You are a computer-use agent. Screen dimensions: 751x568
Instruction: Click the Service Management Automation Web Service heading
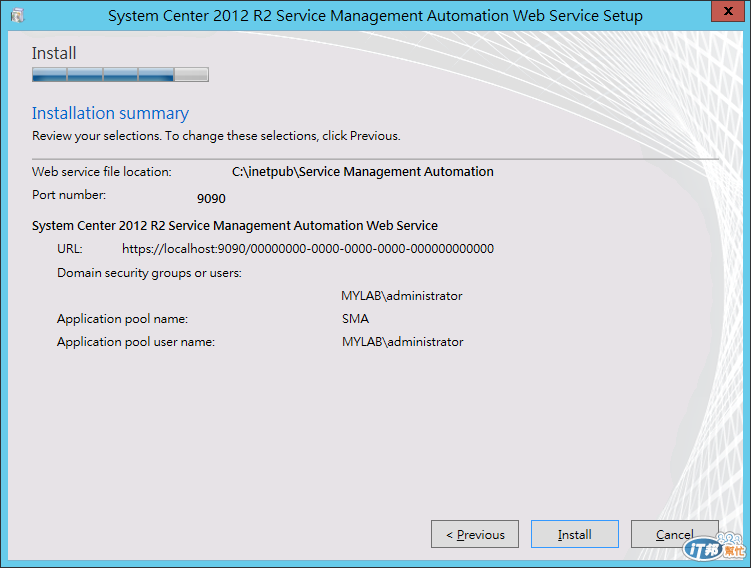(x=235, y=225)
